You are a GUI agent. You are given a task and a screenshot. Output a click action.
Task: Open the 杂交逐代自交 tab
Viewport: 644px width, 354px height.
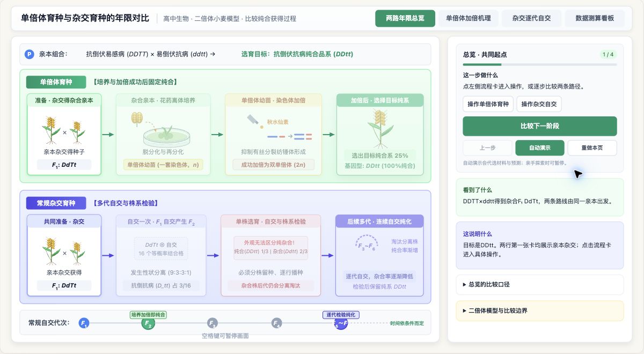pyautogui.click(x=531, y=18)
